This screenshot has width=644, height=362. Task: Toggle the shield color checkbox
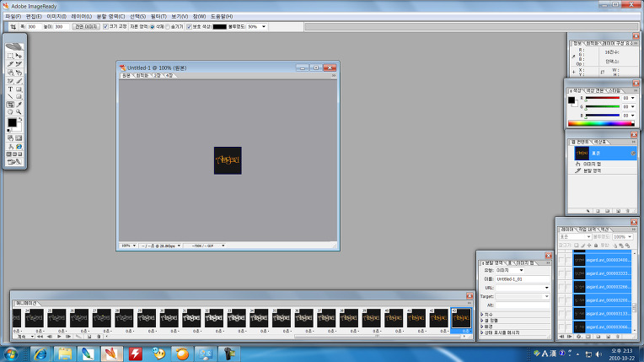click(189, 26)
